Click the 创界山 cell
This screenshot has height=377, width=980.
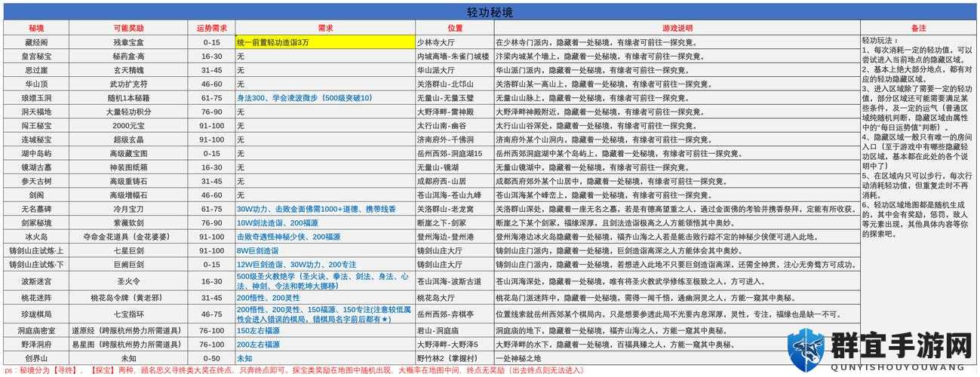37,358
